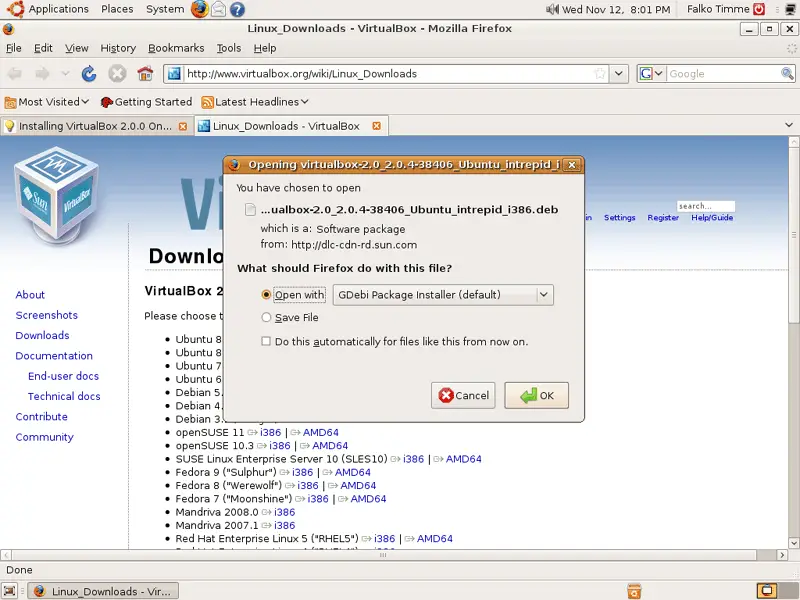Cancel the download dialog

coord(463,395)
